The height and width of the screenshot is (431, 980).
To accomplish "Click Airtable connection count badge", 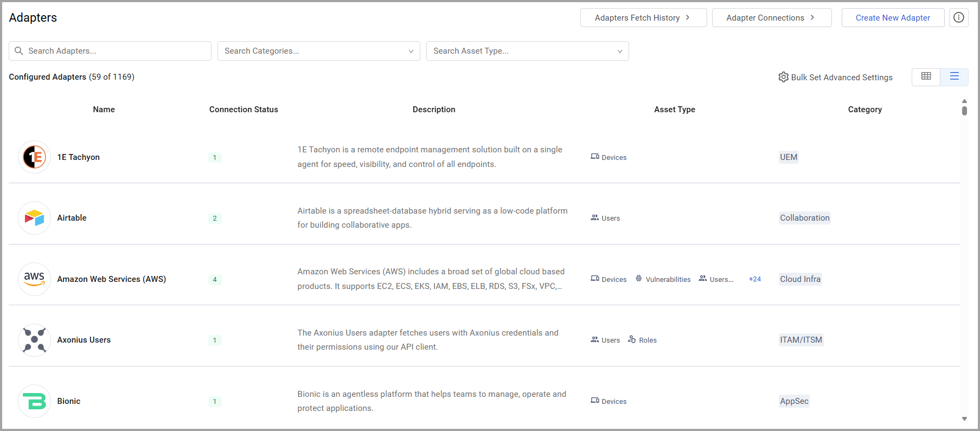I will (x=215, y=218).
